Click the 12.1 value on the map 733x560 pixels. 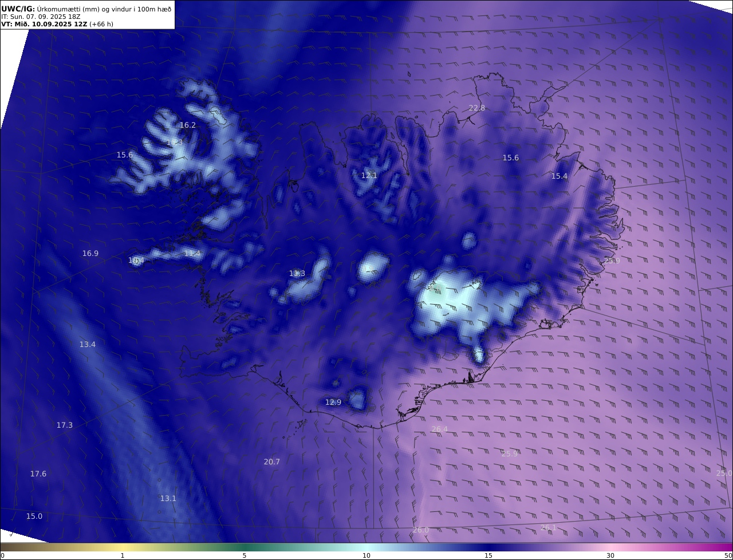[x=369, y=175]
